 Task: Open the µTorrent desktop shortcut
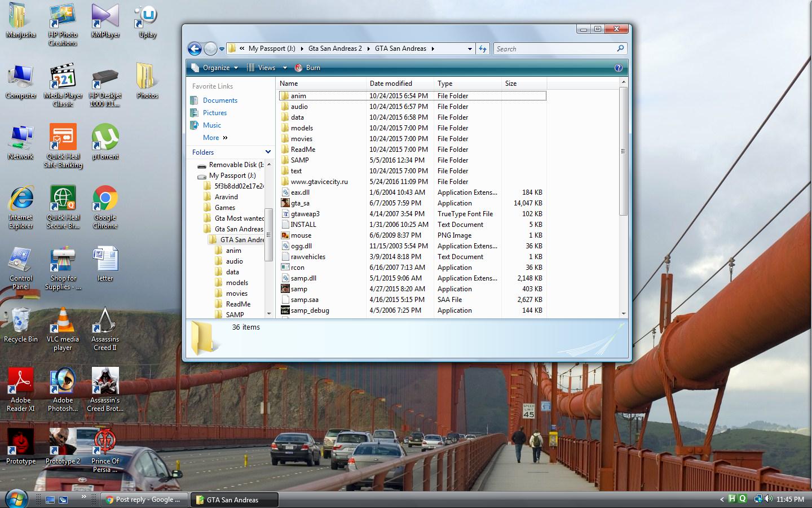pyautogui.click(x=105, y=142)
